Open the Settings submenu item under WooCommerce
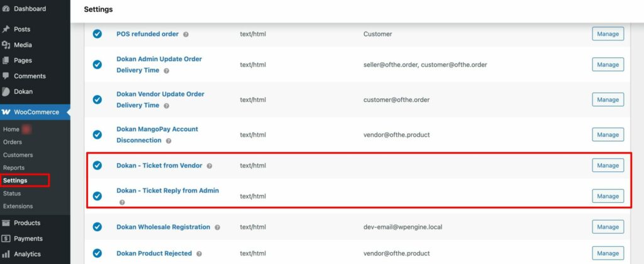Image resolution: width=644 pixels, height=264 pixels. click(15, 181)
